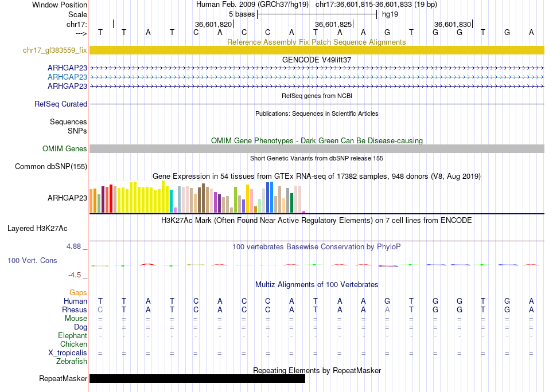Click the 5 bases scale bar text
This screenshot has height=392, width=545.
pyautogui.click(x=242, y=14)
